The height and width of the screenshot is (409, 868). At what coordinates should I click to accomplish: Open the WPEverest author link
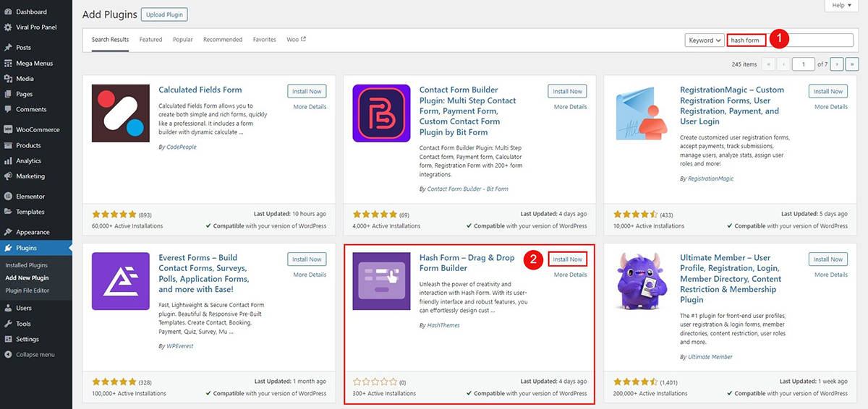(x=182, y=347)
